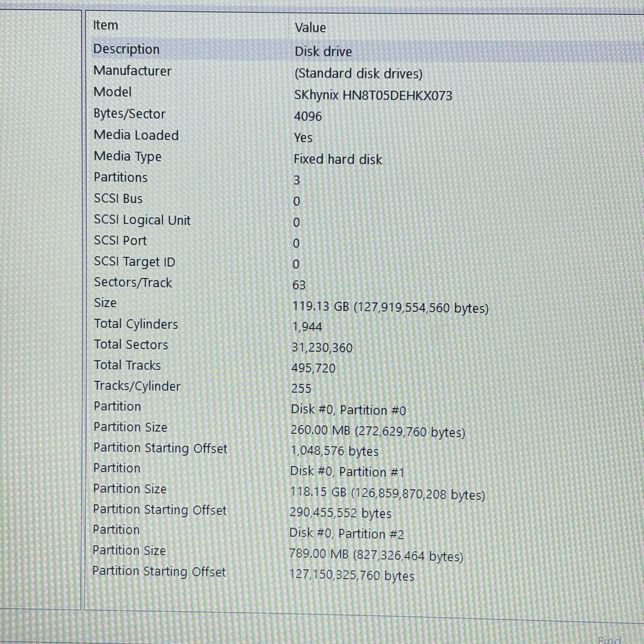Select the SCSI Target ID row
Viewport: 644px width, 644px height.
367,262
